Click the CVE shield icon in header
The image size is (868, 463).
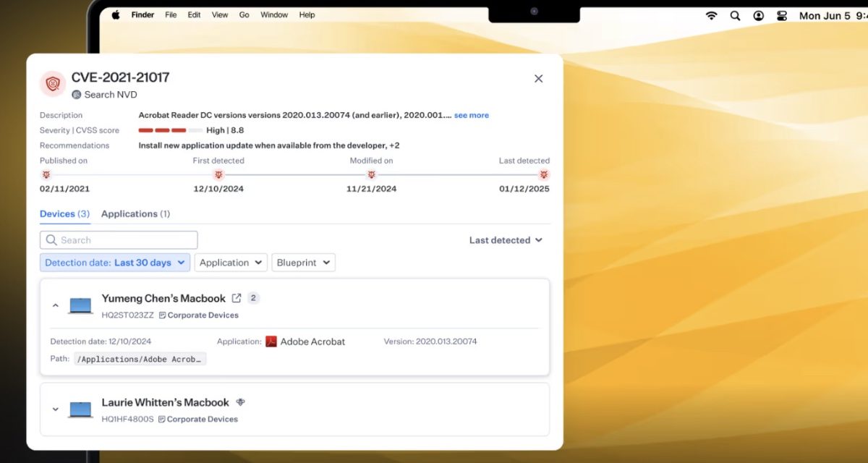click(53, 84)
